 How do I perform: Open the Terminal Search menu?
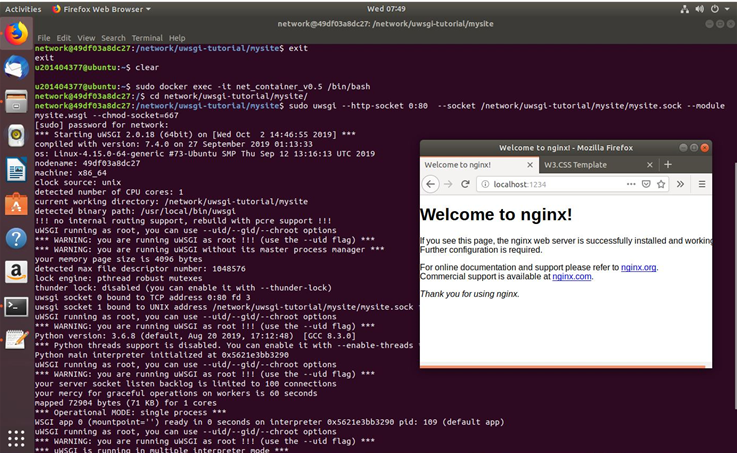(113, 38)
